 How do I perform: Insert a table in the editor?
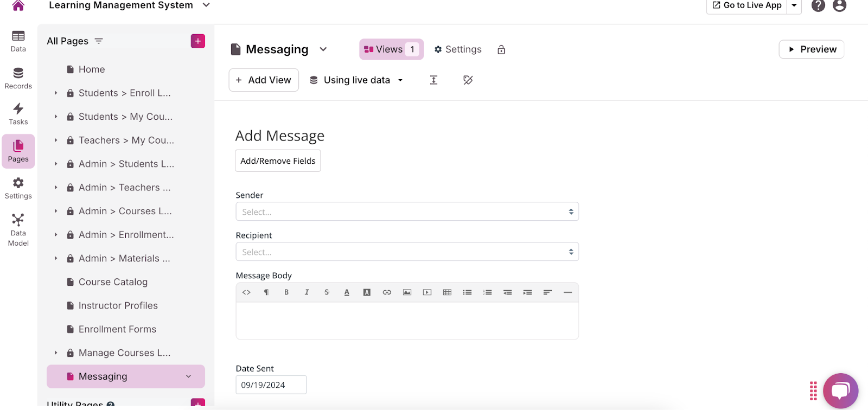(x=447, y=292)
